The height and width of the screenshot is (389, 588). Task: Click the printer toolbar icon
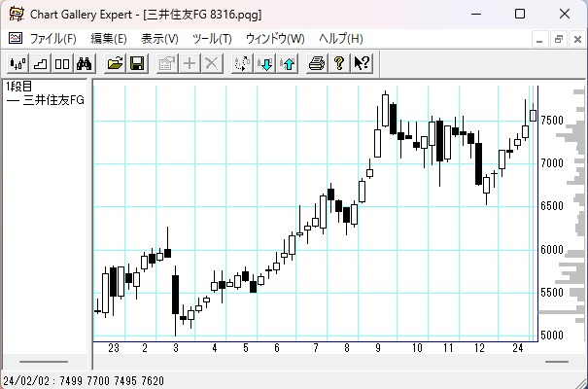click(317, 64)
